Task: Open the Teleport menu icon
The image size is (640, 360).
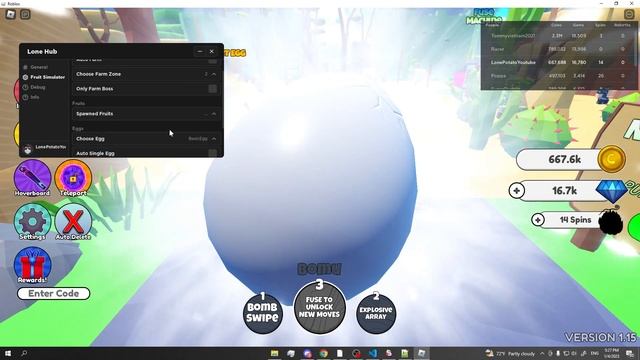Action: tap(73, 178)
